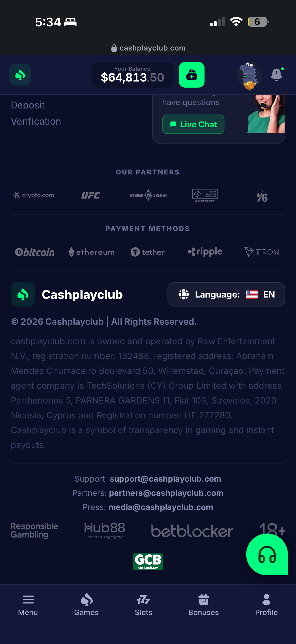
Task: Email support@cashplayclub.com link
Action: [165, 479]
